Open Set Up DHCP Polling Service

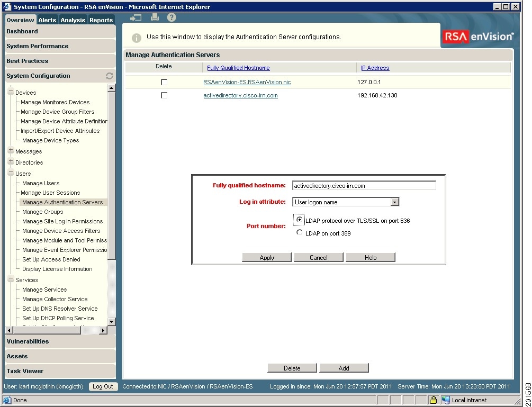point(58,318)
